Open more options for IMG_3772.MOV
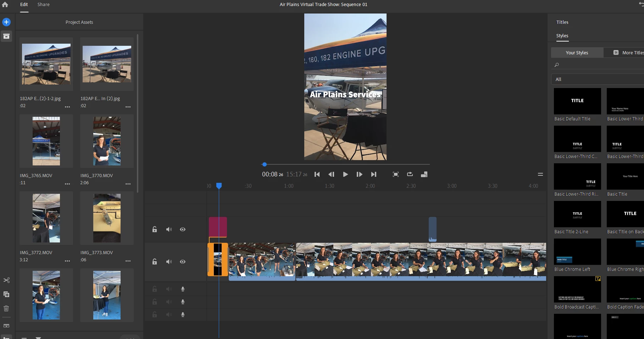This screenshot has height=339, width=644. click(x=67, y=261)
